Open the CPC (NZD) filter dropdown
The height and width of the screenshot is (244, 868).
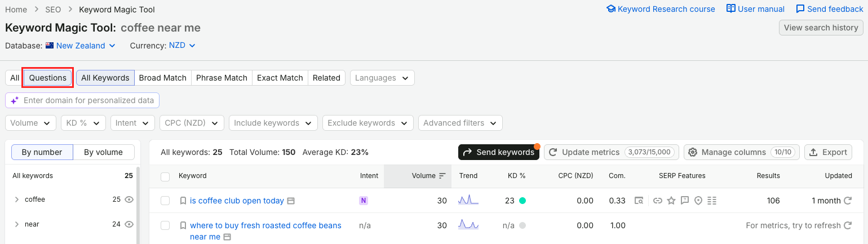(x=192, y=123)
